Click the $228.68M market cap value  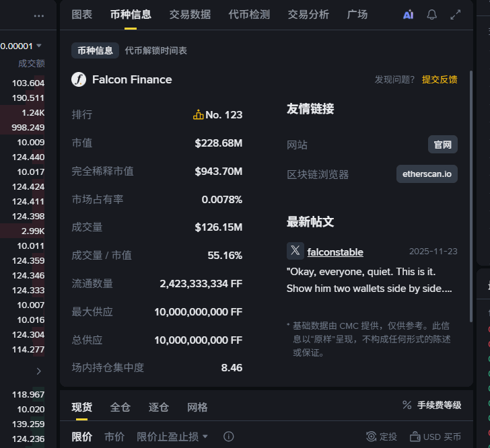pos(219,143)
